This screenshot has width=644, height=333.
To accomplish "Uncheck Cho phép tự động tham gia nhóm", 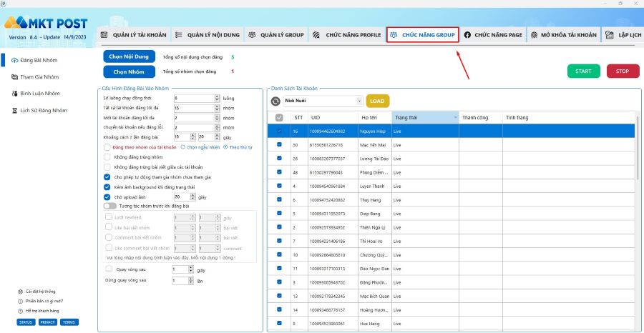I will click(x=107, y=177).
